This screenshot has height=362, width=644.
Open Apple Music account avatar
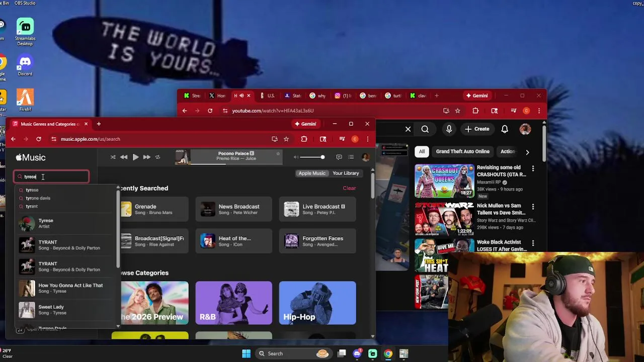coord(366,157)
